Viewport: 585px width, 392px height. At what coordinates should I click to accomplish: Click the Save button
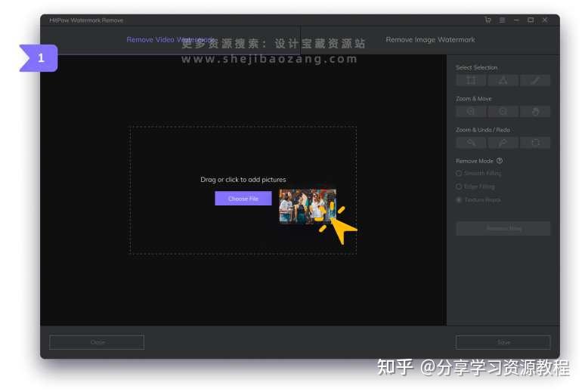pyautogui.click(x=503, y=342)
